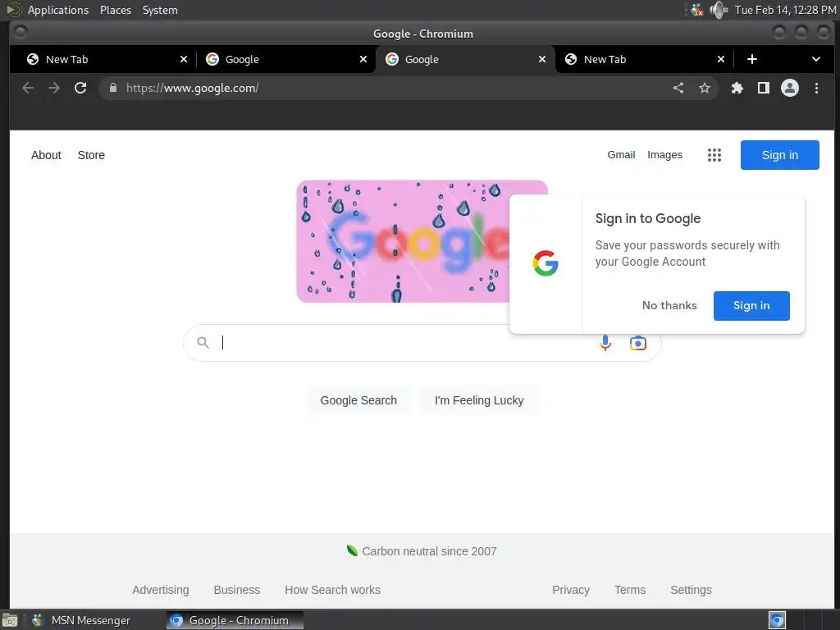Open the About link

(46, 155)
